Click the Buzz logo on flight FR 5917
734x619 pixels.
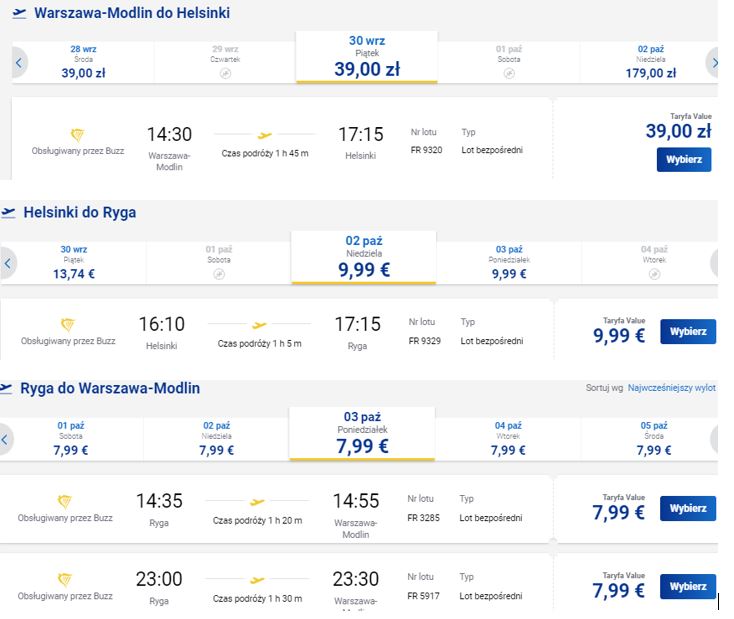click(x=65, y=579)
